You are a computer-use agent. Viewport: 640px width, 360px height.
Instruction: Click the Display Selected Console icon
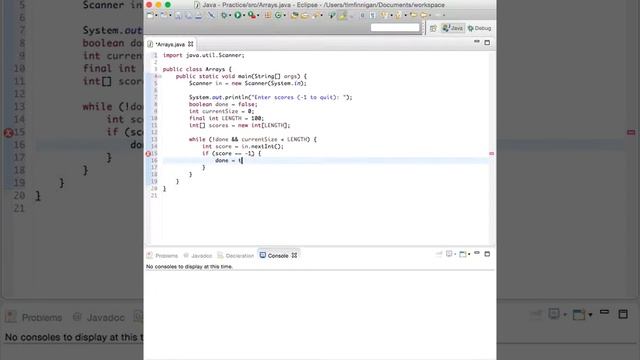click(449, 254)
